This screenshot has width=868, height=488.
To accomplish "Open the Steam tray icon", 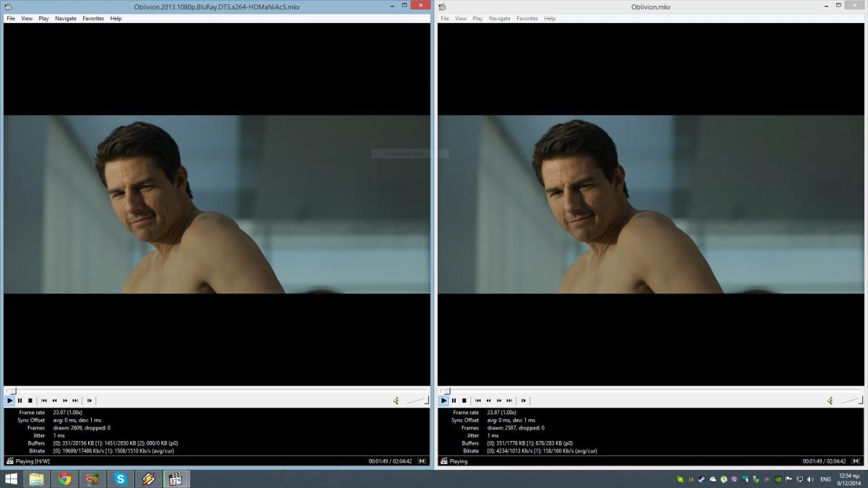I will [702, 479].
